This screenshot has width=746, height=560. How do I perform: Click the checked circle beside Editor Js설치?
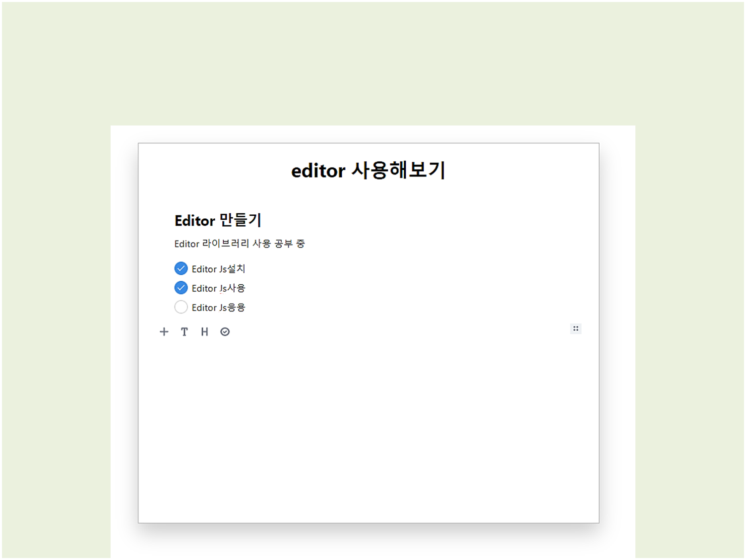click(181, 268)
